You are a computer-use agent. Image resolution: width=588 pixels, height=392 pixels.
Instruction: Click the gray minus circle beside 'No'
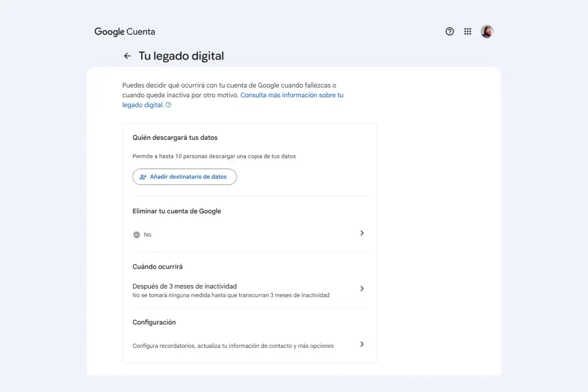(136, 235)
